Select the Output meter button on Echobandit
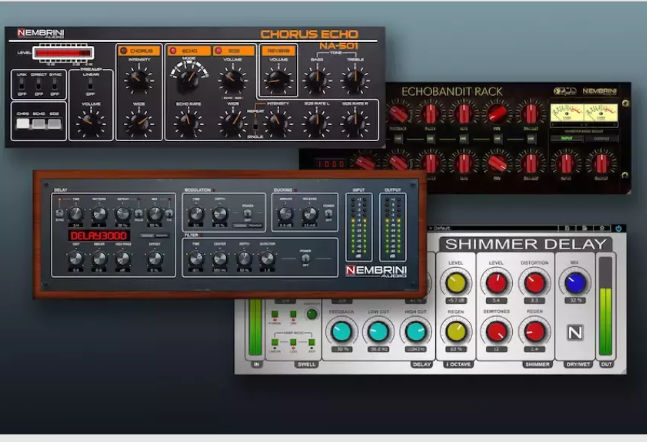Viewport: 647px width, 442px height. point(601,139)
